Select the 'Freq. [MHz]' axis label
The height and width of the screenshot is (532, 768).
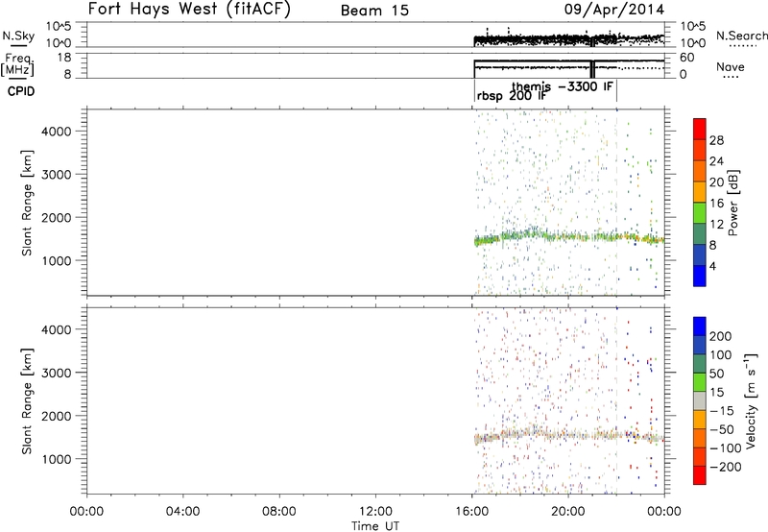pyautogui.click(x=18, y=64)
